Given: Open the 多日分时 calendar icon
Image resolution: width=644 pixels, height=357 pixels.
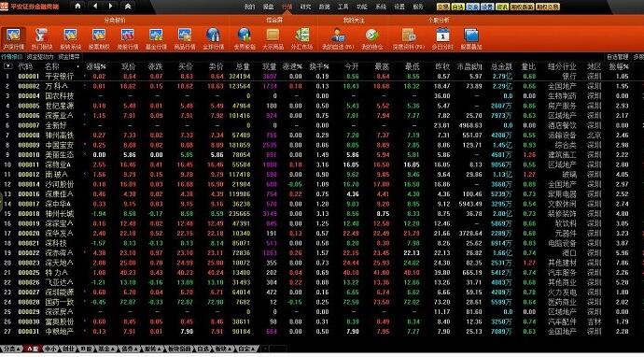Looking at the screenshot, I should (442, 38).
